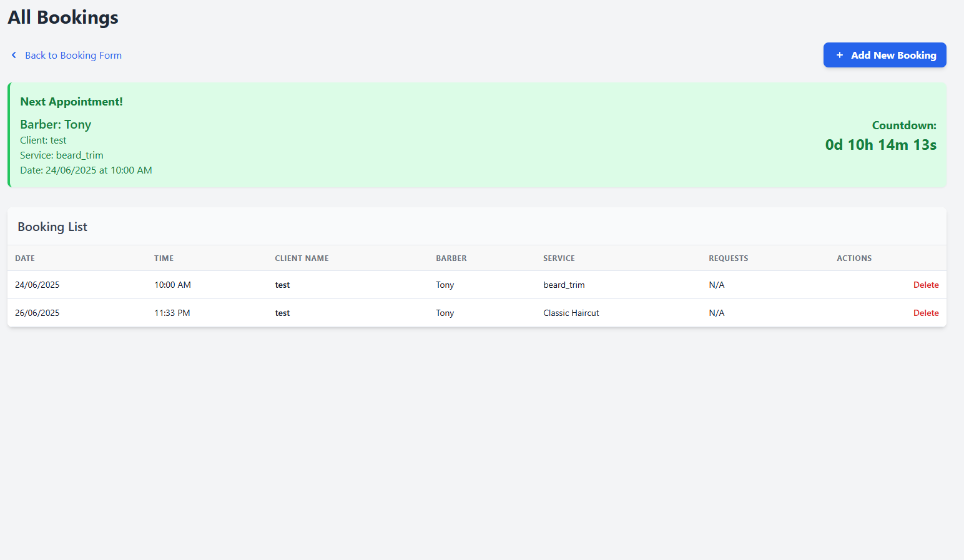
Task: Select the Barber: Tony text
Action: pos(56,124)
